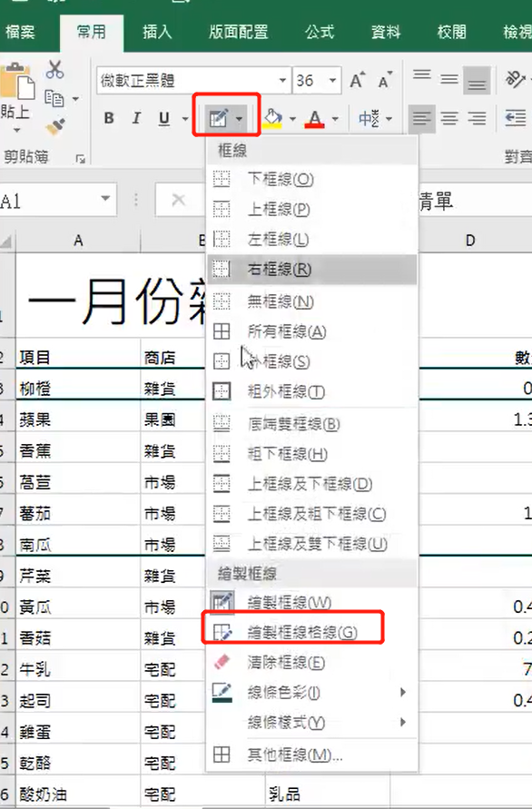This screenshot has width=532, height=809.
Task: Click the Copy icon in clipboard group
Action: click(x=54, y=98)
